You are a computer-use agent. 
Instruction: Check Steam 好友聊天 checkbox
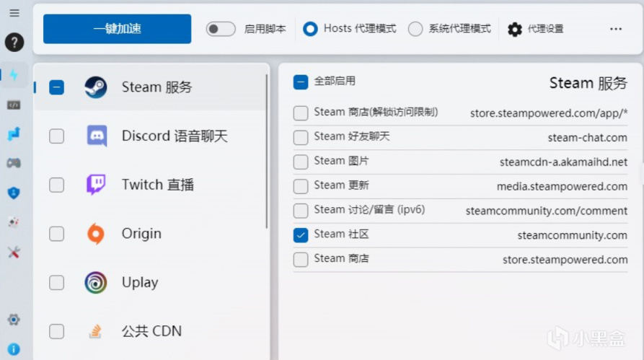click(x=301, y=137)
